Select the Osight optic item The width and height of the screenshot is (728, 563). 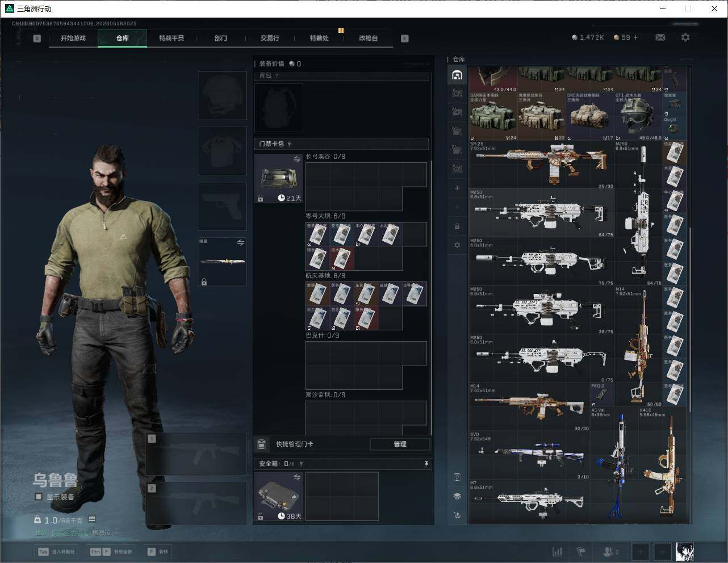(675, 128)
